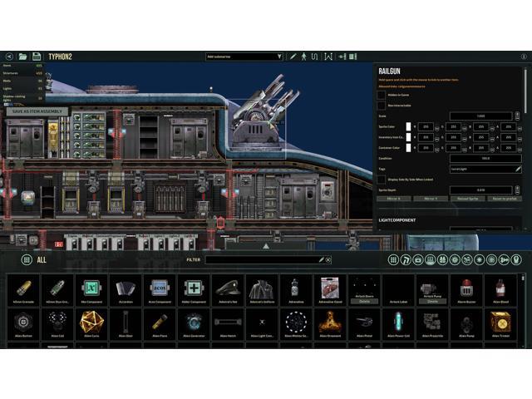Click the Reset to prefab button
Viewport: 532px width, 399px height.
[x=505, y=199]
